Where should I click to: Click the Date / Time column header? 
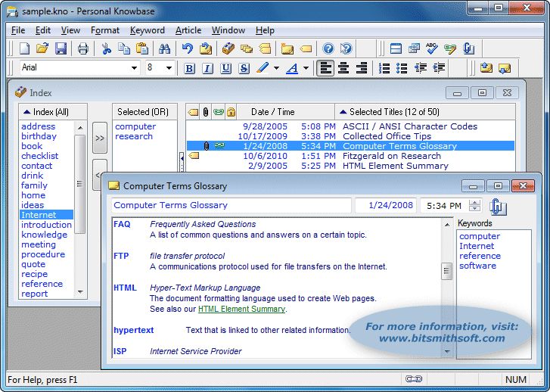point(285,112)
